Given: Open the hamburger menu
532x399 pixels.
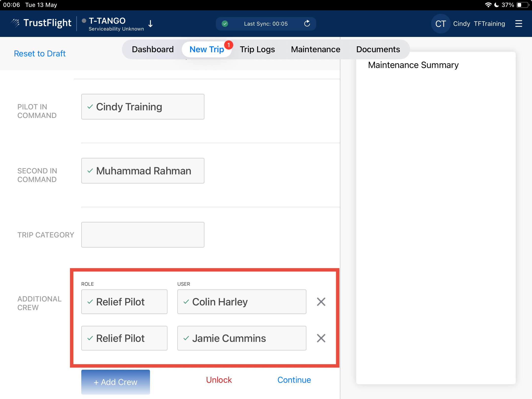Looking at the screenshot, I should [x=518, y=24].
